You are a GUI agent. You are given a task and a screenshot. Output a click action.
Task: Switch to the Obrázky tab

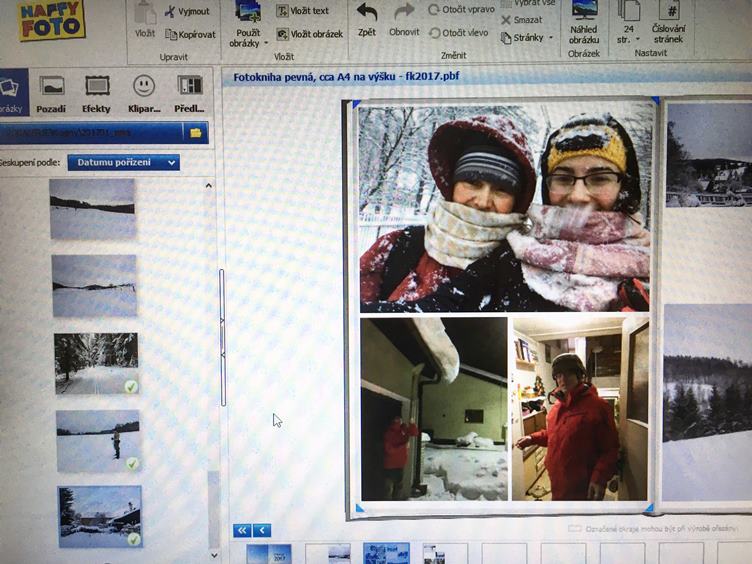12,92
